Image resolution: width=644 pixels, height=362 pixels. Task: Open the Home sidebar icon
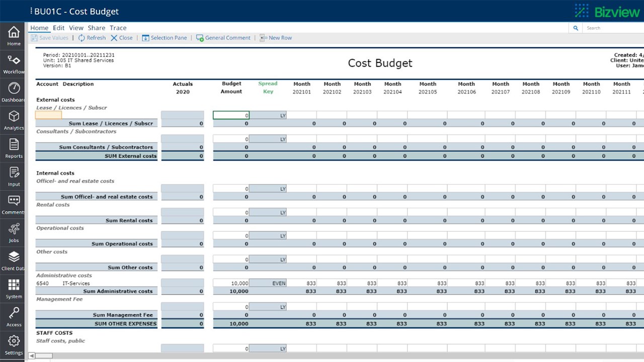(14, 33)
